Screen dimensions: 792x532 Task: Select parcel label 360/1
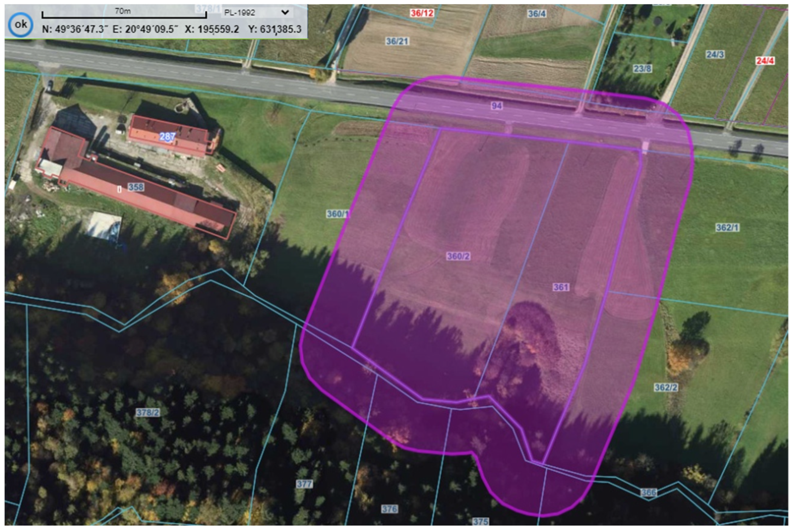(337, 214)
